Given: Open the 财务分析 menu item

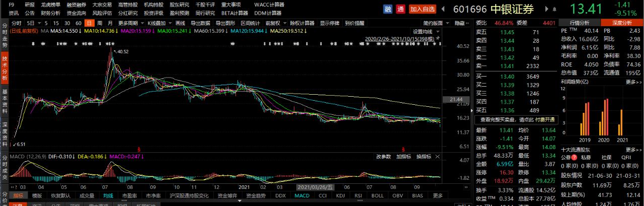Looking at the screenshot, I should [x=50, y=13].
